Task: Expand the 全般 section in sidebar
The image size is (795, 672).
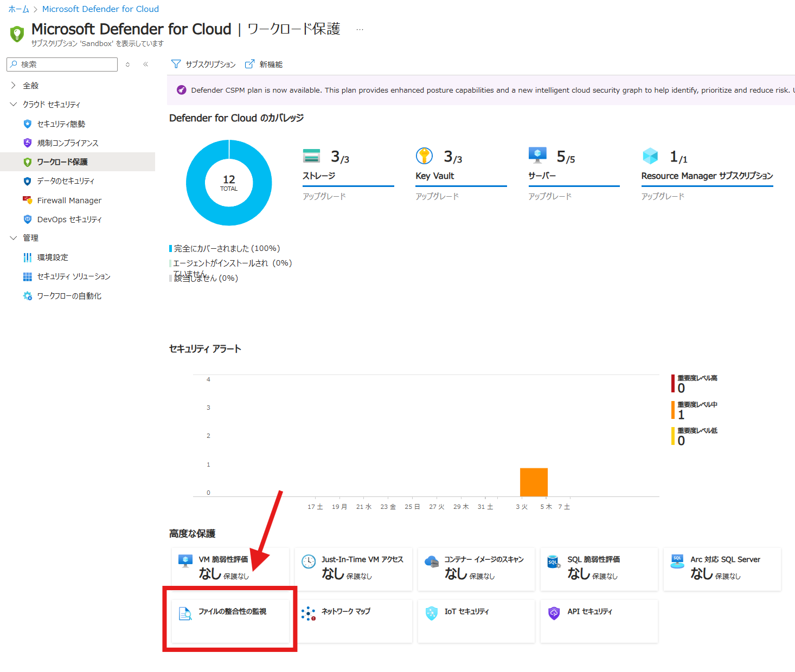Action: tap(14, 86)
